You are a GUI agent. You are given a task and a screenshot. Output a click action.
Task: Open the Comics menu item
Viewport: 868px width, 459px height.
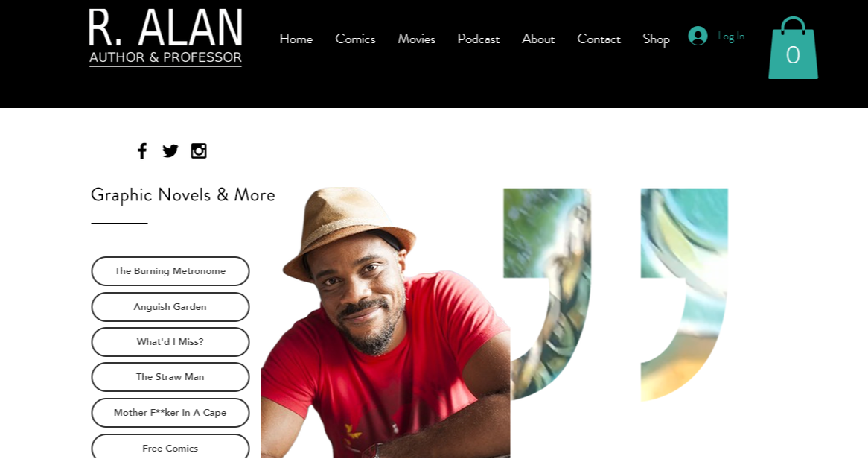pyautogui.click(x=355, y=39)
